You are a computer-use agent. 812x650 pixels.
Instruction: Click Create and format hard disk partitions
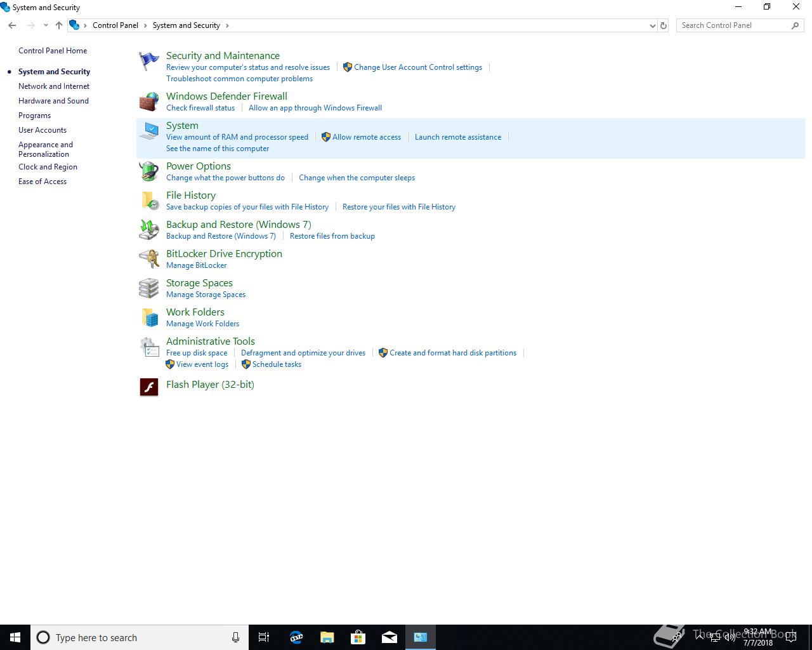(x=453, y=353)
